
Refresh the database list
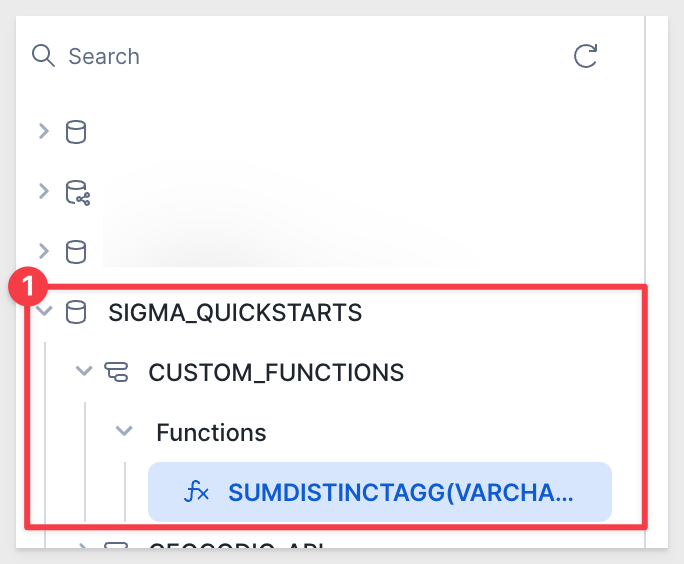click(585, 56)
